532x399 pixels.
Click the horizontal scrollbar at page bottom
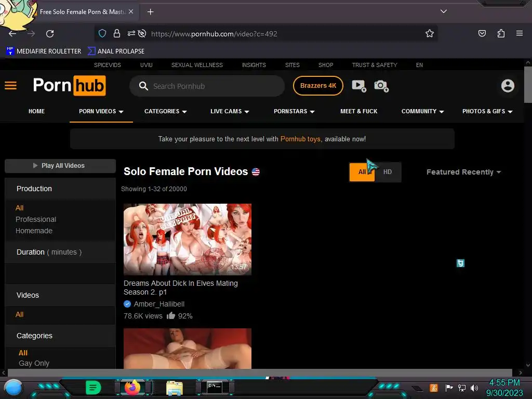coord(260,373)
